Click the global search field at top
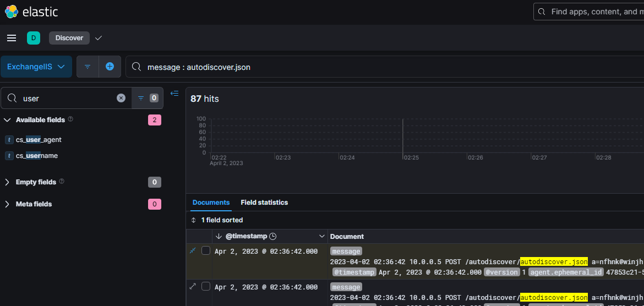The image size is (644, 306). (x=588, y=12)
